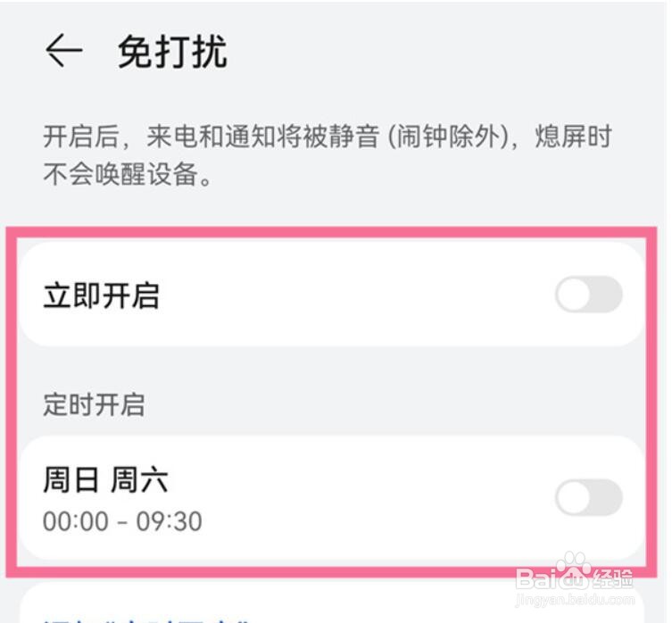Screen dimensions: 672x623
Task: Click the 免打扰 page title
Action: [x=172, y=53]
